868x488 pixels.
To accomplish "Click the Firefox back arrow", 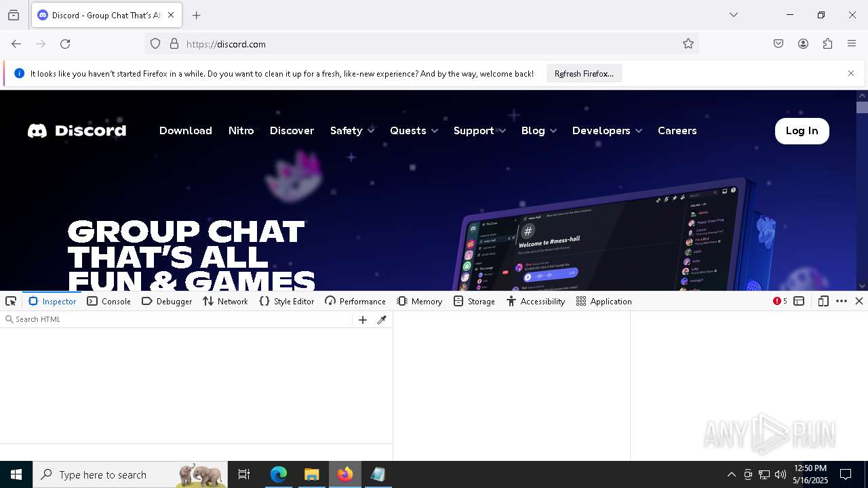I will pos(16,44).
